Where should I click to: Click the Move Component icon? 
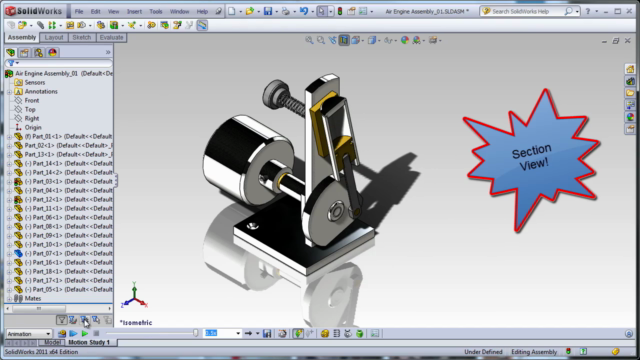pos(82,25)
